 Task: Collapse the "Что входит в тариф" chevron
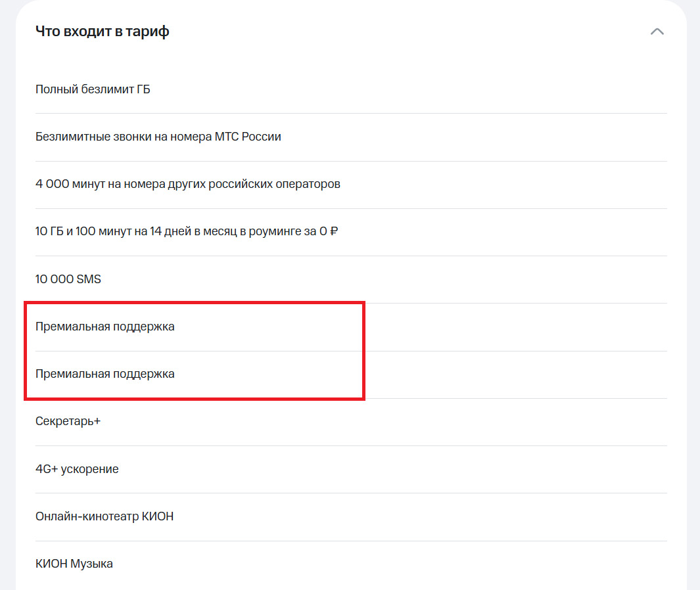657,32
